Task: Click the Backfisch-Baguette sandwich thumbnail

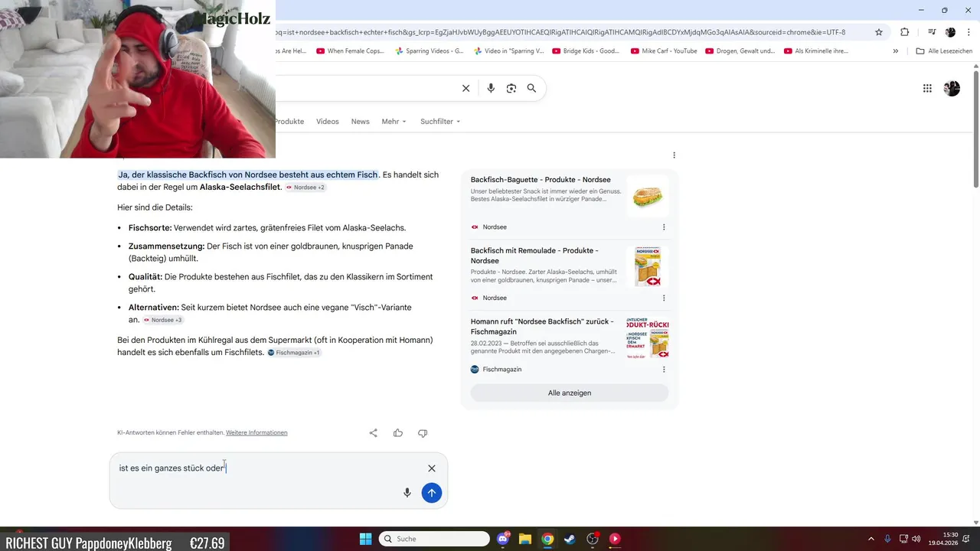Action: [648, 197]
